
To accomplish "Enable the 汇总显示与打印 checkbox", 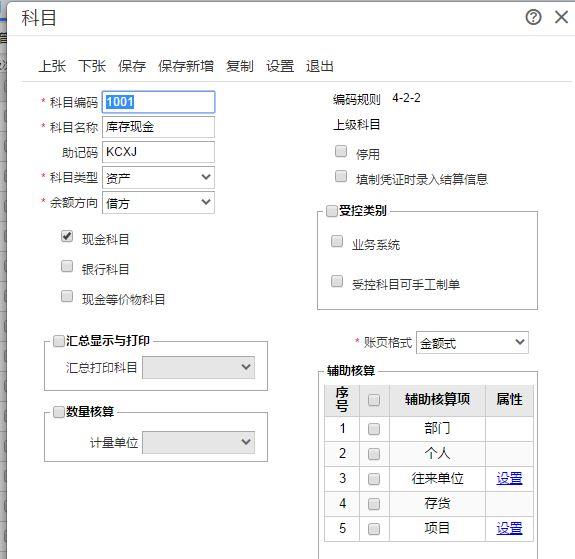I will pos(59,341).
